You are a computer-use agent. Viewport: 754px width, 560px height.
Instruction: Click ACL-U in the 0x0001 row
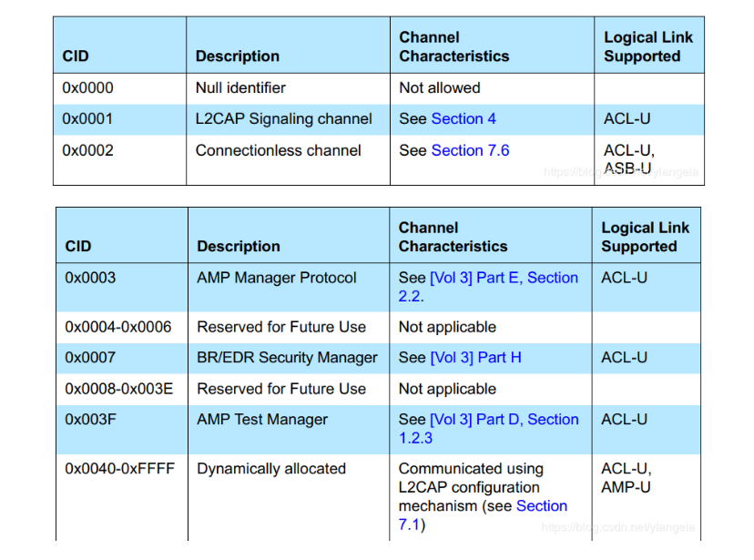pos(627,118)
